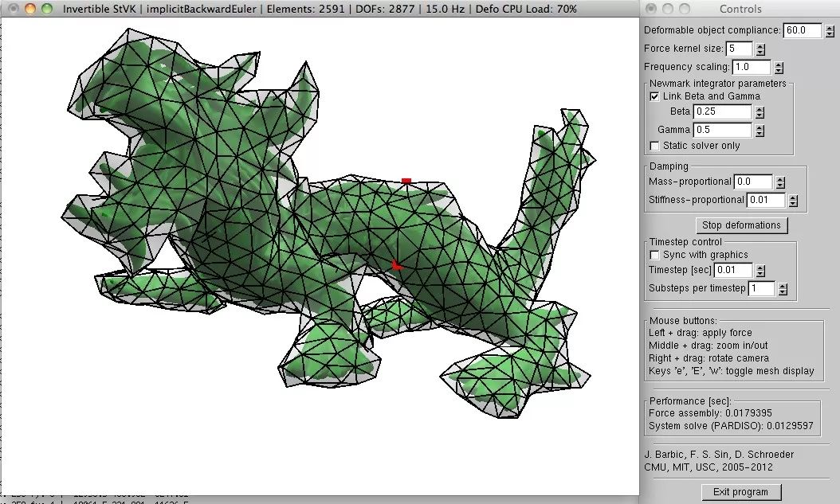Click the 'Middle + drag: zoom in/out' text

708,345
